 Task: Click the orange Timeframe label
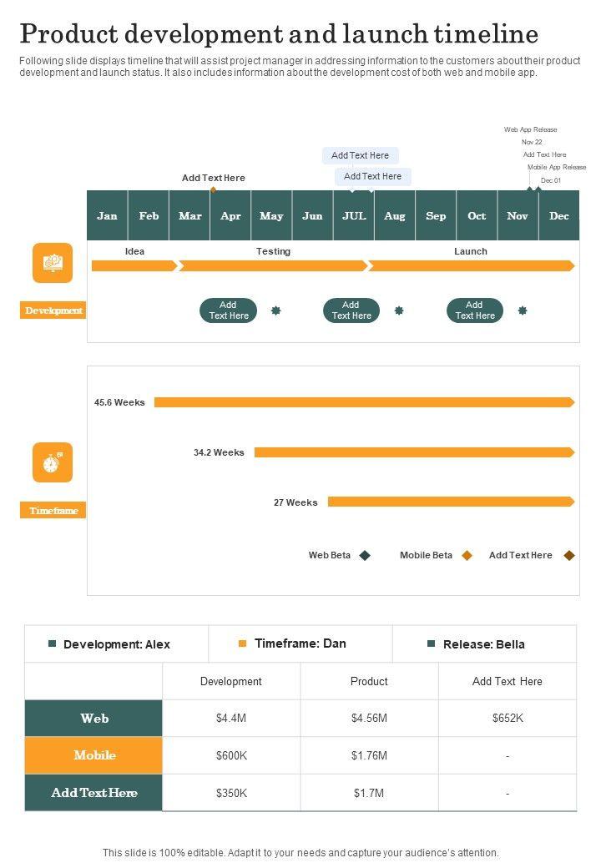(53, 510)
